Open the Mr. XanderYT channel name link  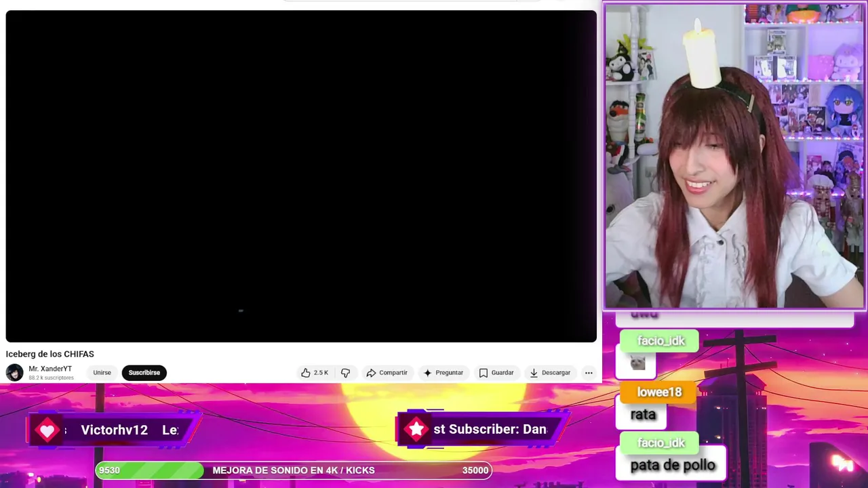[50, 369]
